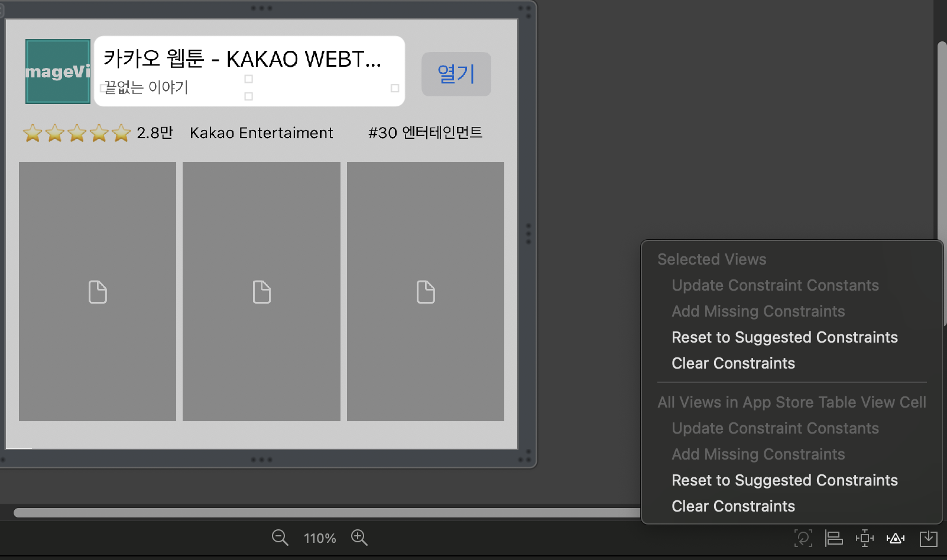Open the Add New Constraints icon
Image resolution: width=947 pixels, height=560 pixels.
point(864,538)
